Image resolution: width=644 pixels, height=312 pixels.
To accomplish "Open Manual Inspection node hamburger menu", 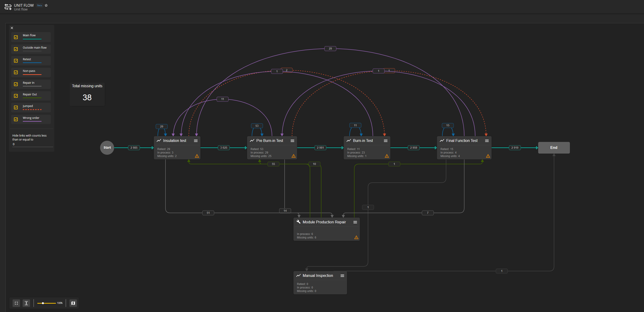I will click(x=342, y=275).
